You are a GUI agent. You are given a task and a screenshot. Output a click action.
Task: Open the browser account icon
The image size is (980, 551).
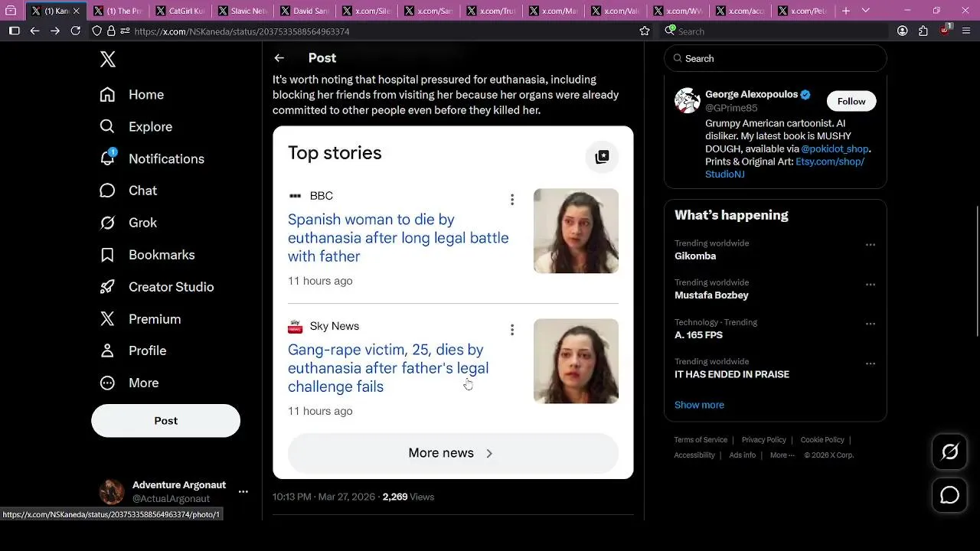903,31
